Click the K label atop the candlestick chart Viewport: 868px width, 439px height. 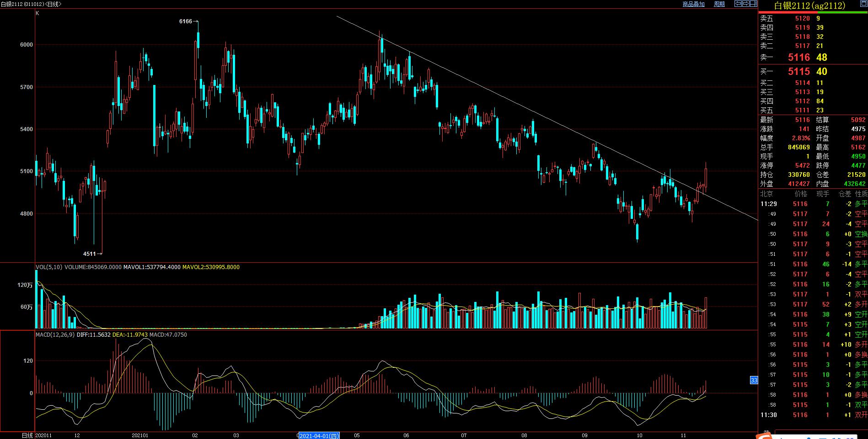38,13
